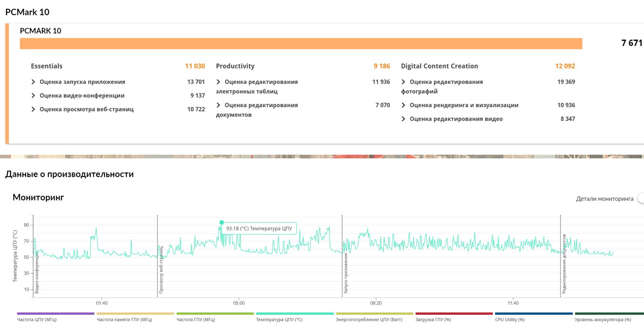Click the value 7 070

383,105
